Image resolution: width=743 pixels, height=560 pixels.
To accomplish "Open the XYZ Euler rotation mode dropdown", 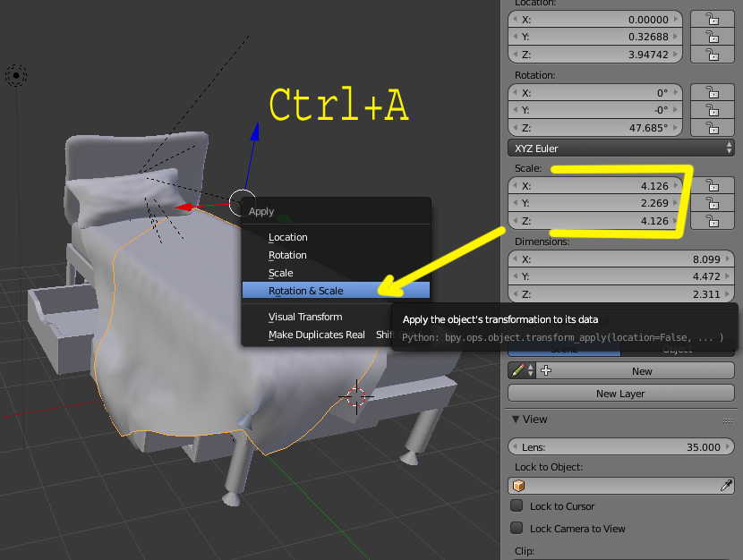I will [x=621, y=148].
